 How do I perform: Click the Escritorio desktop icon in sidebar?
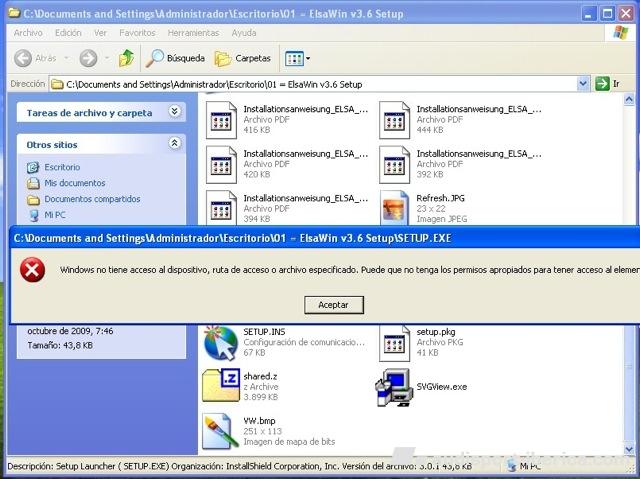pos(33,167)
